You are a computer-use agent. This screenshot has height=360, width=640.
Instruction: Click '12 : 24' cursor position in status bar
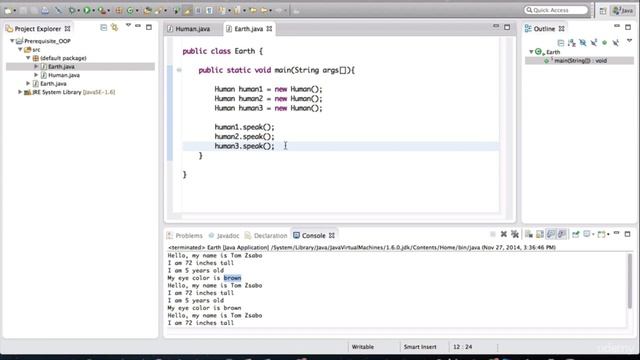tap(462, 347)
